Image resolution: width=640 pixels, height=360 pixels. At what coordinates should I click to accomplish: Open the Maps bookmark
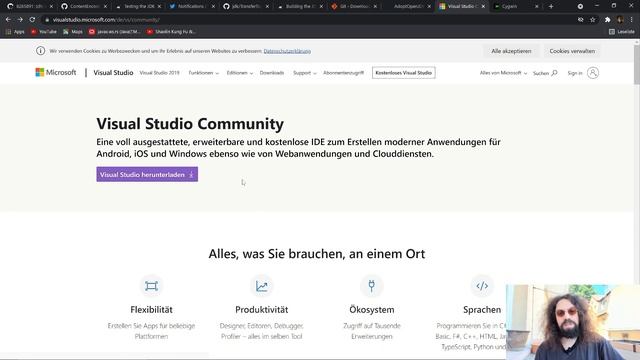tap(73, 31)
